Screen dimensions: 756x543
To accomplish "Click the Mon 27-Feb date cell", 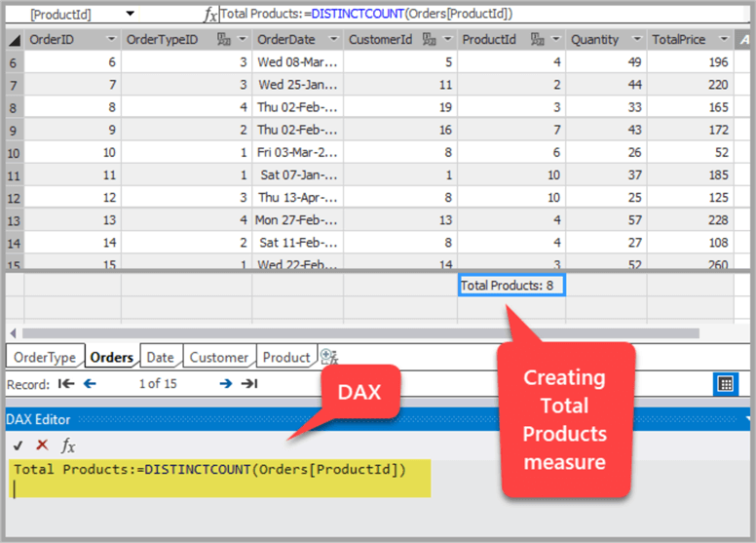I will (297, 220).
